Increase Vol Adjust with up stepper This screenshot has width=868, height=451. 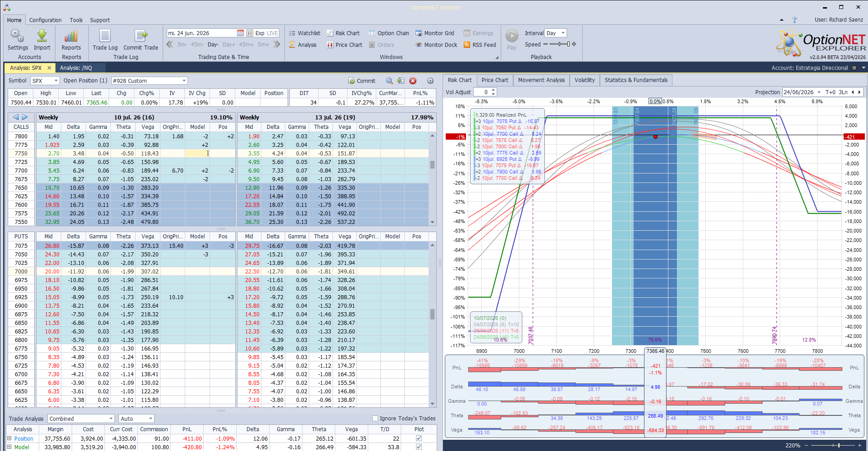coord(493,90)
